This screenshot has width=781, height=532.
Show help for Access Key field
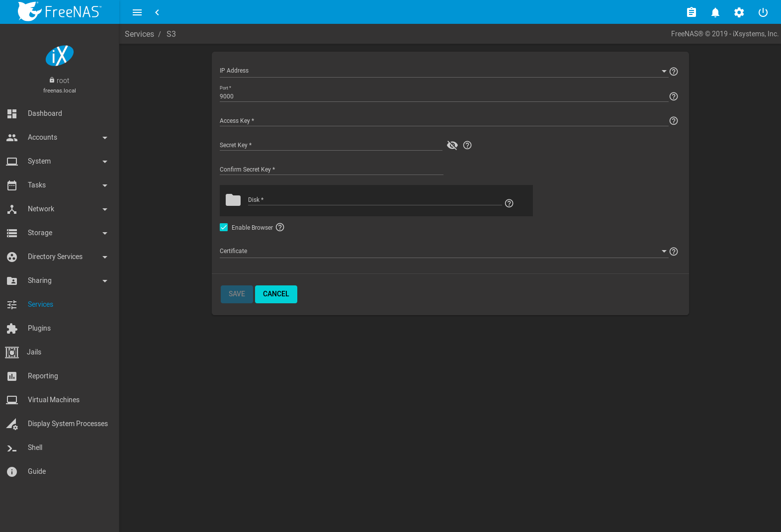pos(673,121)
